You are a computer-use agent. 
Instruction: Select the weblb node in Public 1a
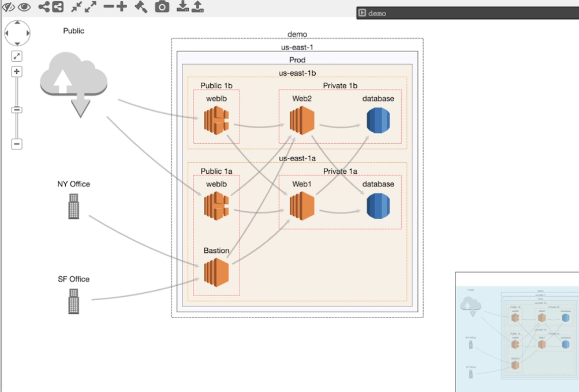pos(216,206)
